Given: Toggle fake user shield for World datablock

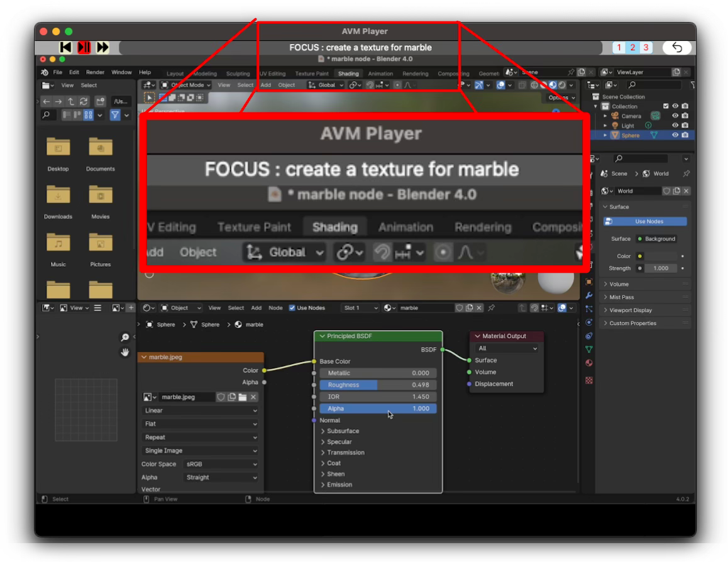Looking at the screenshot, I should 667,191.
